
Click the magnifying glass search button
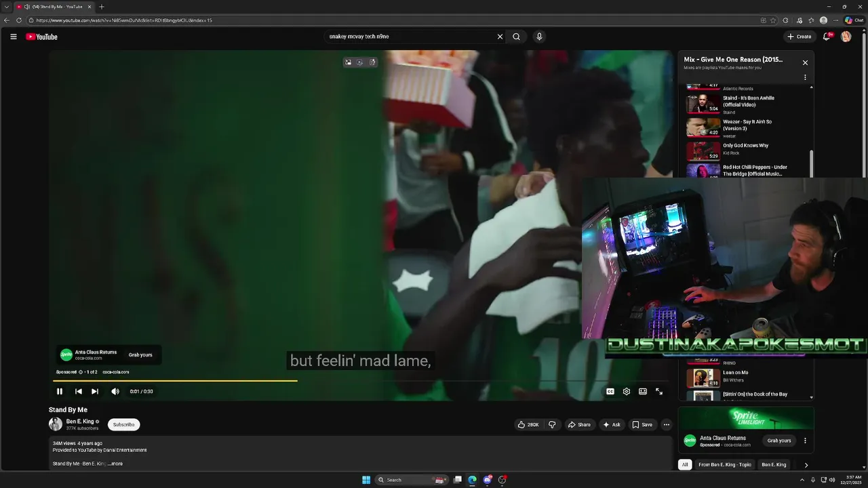[517, 37]
